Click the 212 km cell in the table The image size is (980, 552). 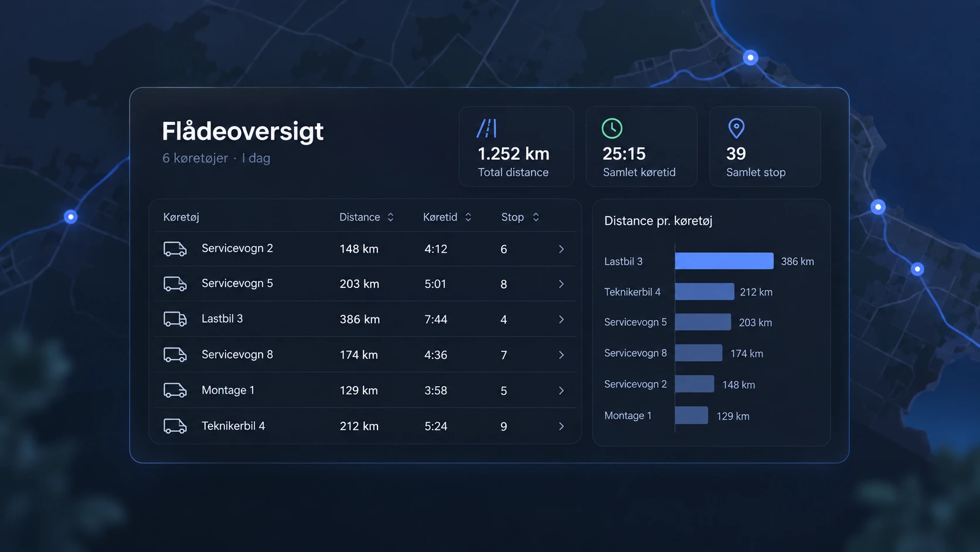[359, 426]
